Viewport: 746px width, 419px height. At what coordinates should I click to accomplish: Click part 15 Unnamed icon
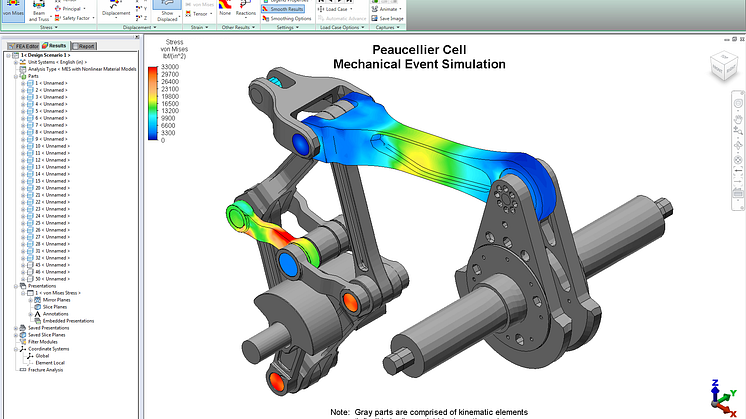click(x=30, y=181)
